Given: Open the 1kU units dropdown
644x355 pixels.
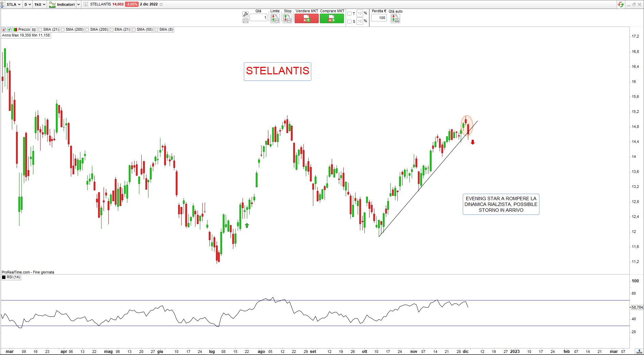Looking at the screenshot, I should pyautogui.click(x=40, y=4).
